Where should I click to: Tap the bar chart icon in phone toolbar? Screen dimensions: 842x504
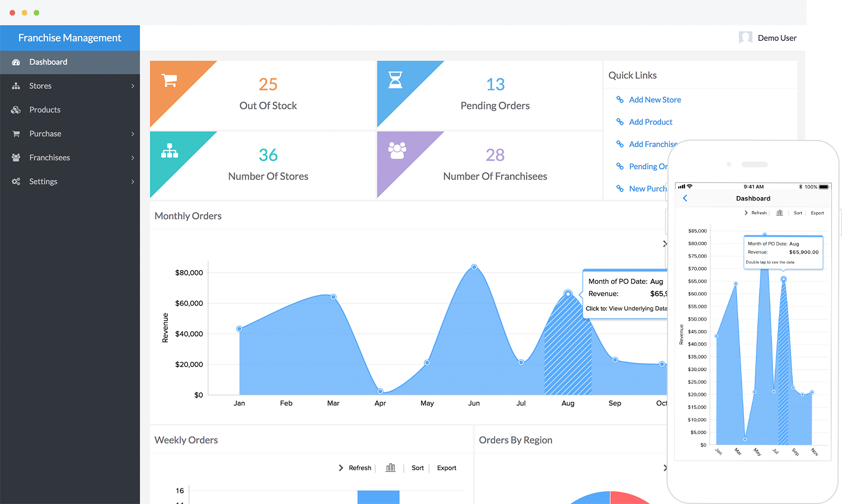(779, 213)
